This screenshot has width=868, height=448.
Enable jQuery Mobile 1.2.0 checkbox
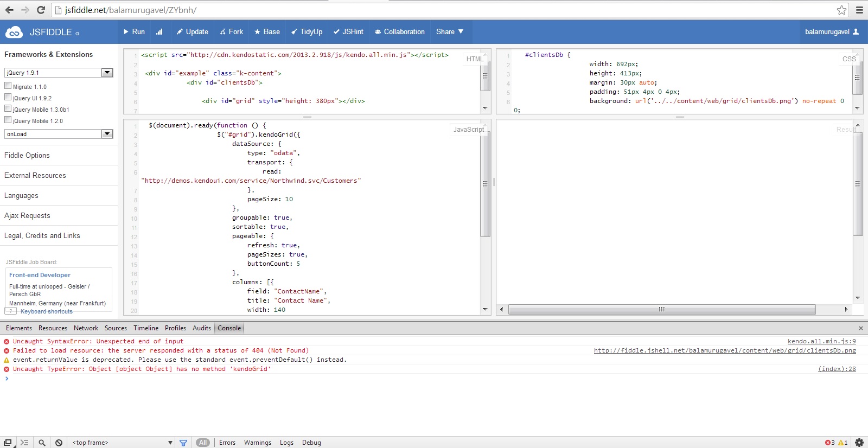(x=8, y=120)
